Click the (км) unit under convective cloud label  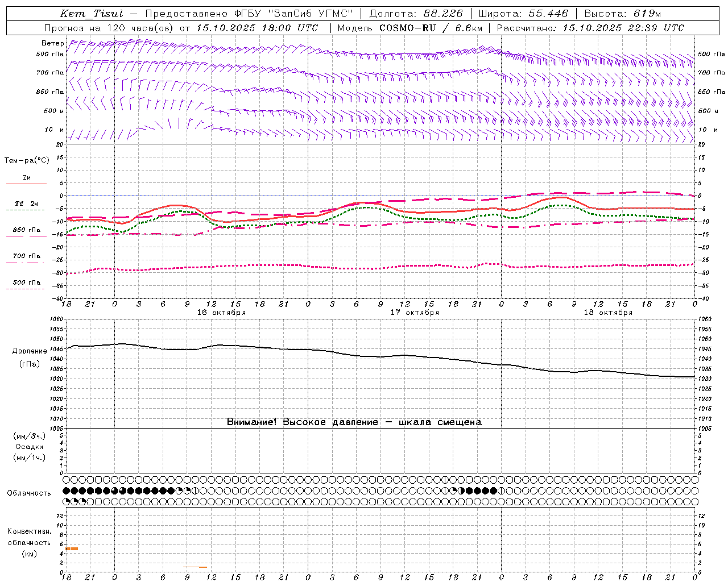[29, 554]
